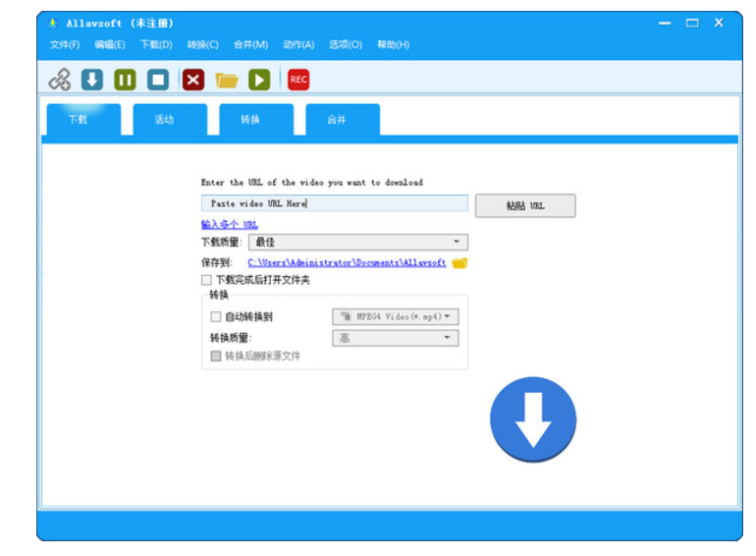The width and height of the screenshot is (756, 556).
Task: Click the paste URL link icon in toolbar
Action: (x=59, y=80)
